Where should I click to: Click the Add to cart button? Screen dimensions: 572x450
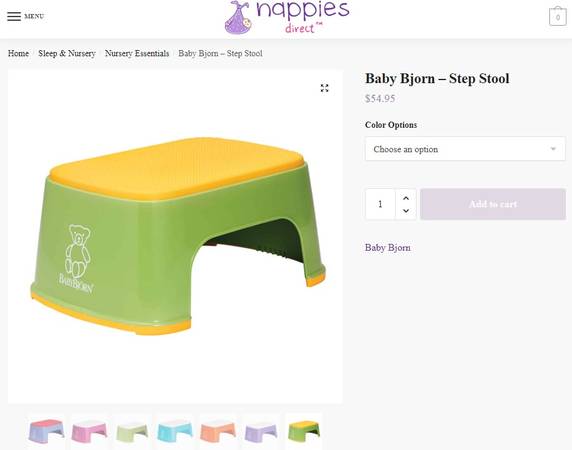493,204
